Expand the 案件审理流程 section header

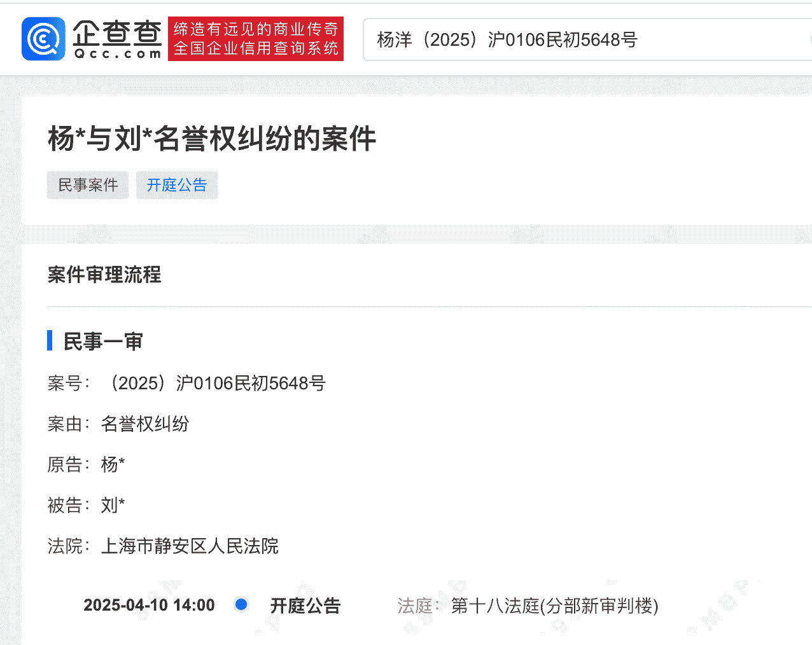[x=104, y=275]
